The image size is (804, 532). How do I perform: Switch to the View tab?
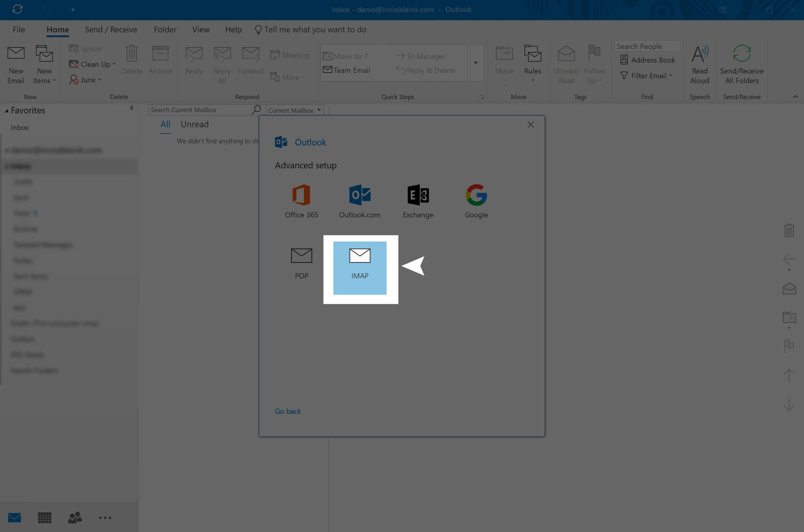(x=201, y=29)
